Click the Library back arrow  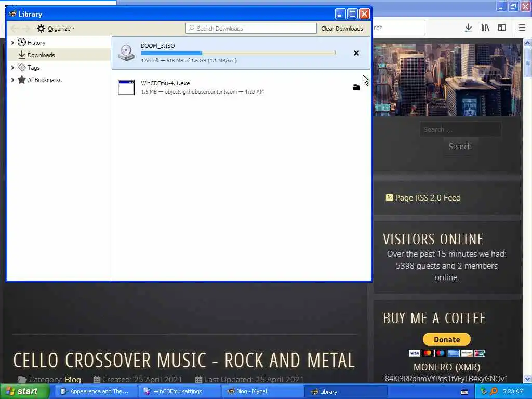15,29
